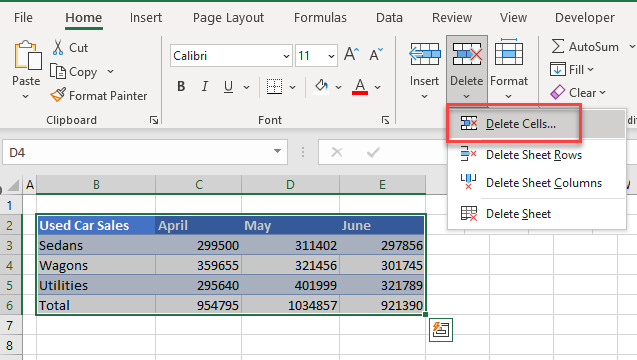This screenshot has height=360, width=637.
Task: Cut the selection with the scissors icon
Action: coord(58,48)
